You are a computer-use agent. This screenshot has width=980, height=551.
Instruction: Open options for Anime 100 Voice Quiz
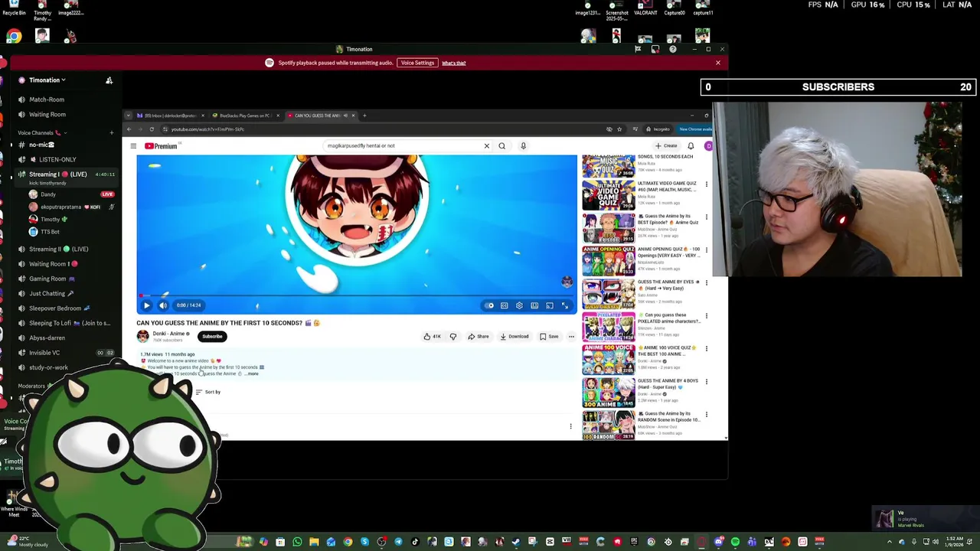pyautogui.click(x=706, y=349)
